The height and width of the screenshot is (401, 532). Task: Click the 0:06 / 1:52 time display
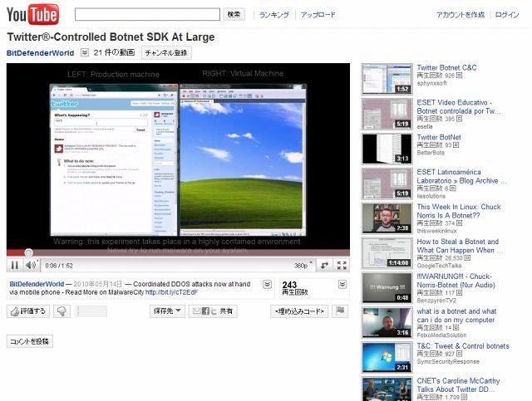click(59, 266)
